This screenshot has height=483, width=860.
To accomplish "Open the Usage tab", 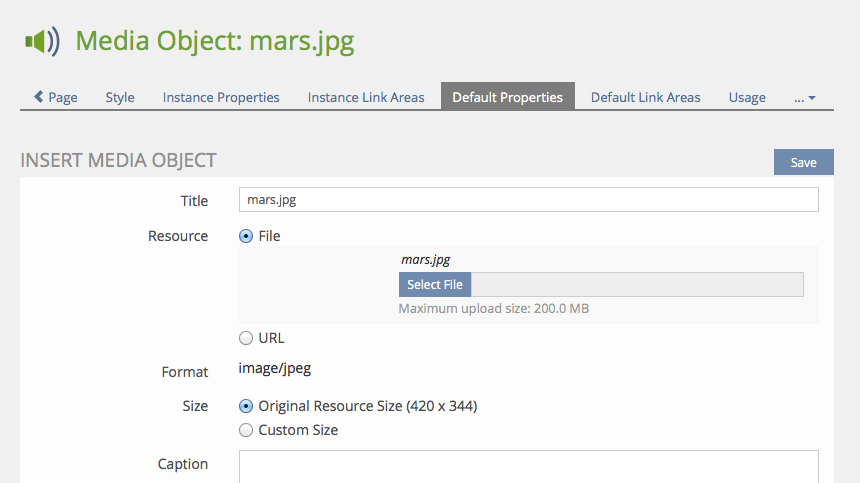I will point(747,97).
